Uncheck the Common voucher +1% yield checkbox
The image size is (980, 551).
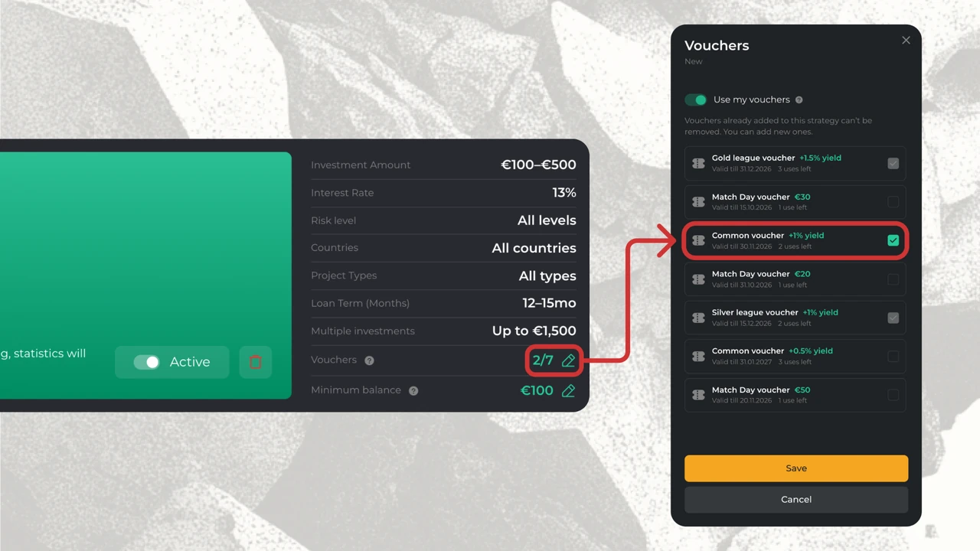pos(893,240)
